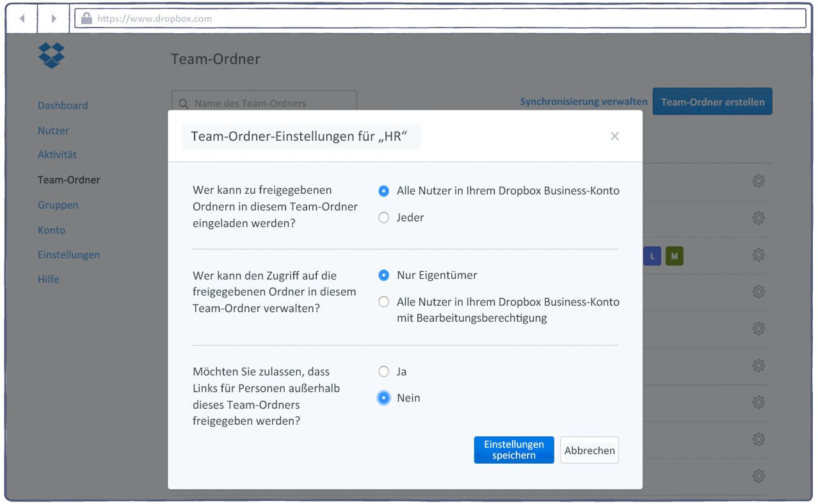818x504 pixels.
Task: Click Team-Ordner erstellen button
Action: (x=712, y=102)
